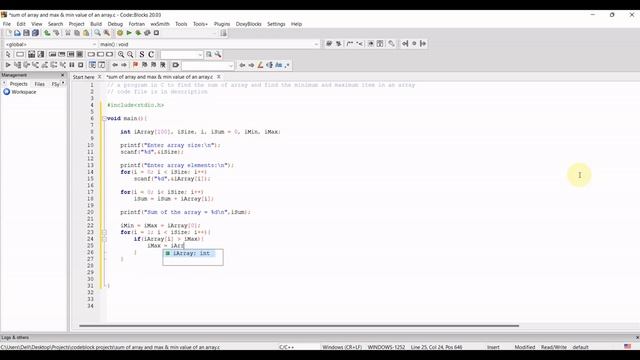The width and height of the screenshot is (640, 360).
Task: Toggle the match case Aa icon
Action: [278, 65]
